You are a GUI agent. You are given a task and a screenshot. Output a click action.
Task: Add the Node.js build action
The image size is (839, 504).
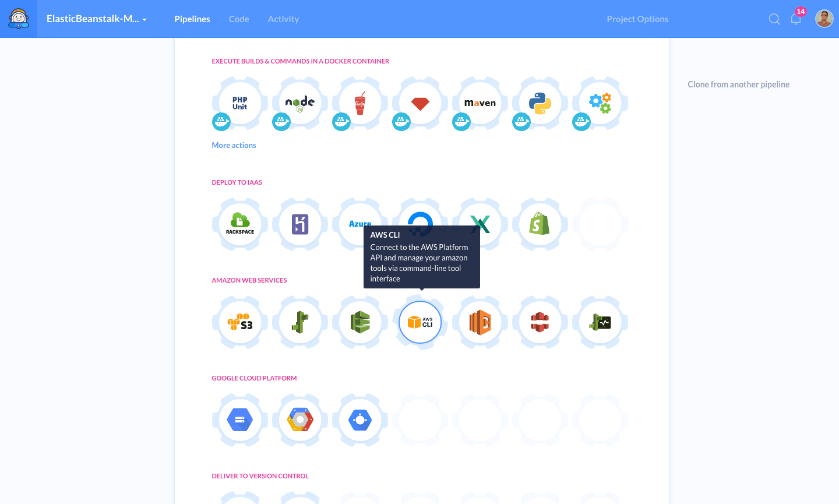click(300, 103)
